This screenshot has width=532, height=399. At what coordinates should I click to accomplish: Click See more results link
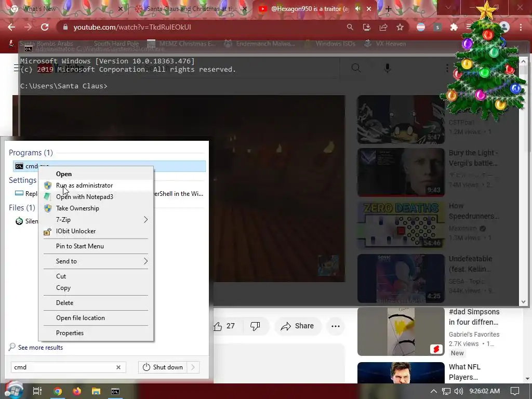(41, 348)
